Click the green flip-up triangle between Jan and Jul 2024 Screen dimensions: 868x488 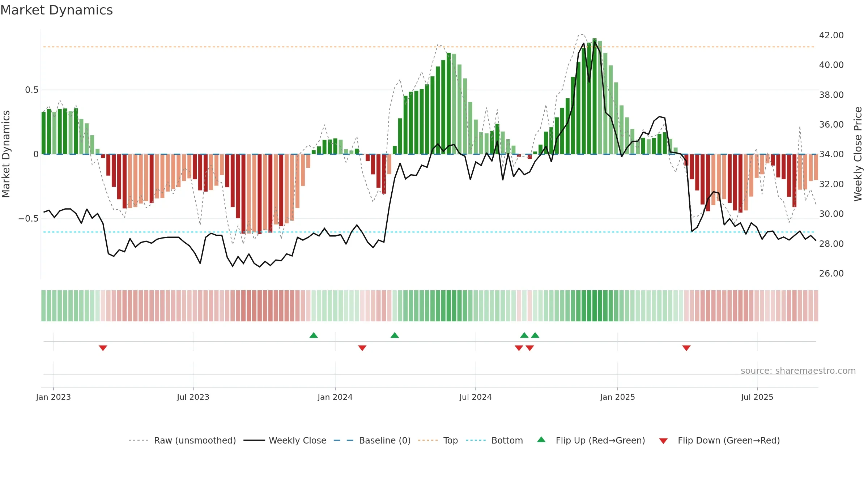point(395,335)
